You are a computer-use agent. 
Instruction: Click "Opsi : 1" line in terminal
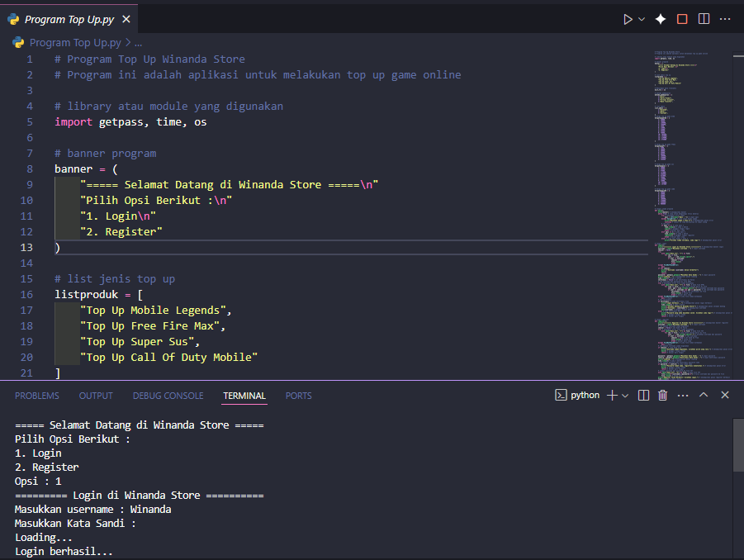[x=38, y=482]
